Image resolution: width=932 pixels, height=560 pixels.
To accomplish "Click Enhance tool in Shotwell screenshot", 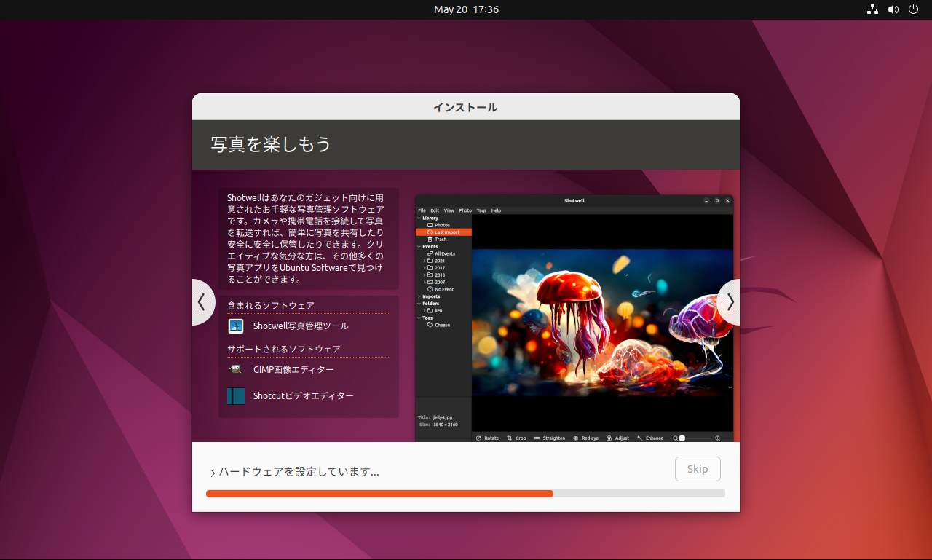I will pos(649,438).
